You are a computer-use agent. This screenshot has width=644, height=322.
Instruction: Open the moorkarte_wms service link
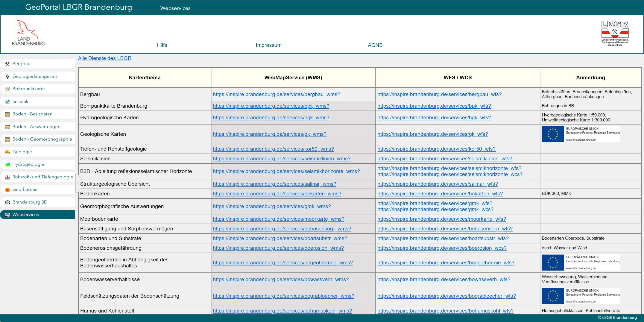pos(278,219)
